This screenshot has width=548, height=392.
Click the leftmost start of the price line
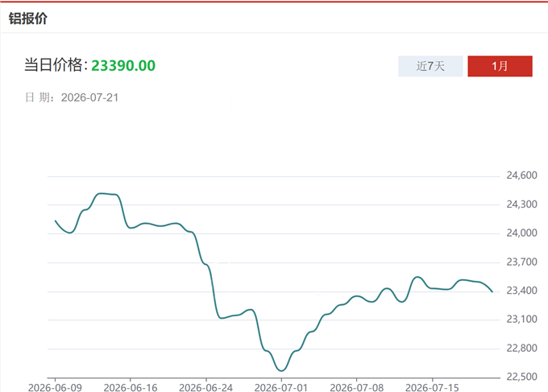(56, 221)
